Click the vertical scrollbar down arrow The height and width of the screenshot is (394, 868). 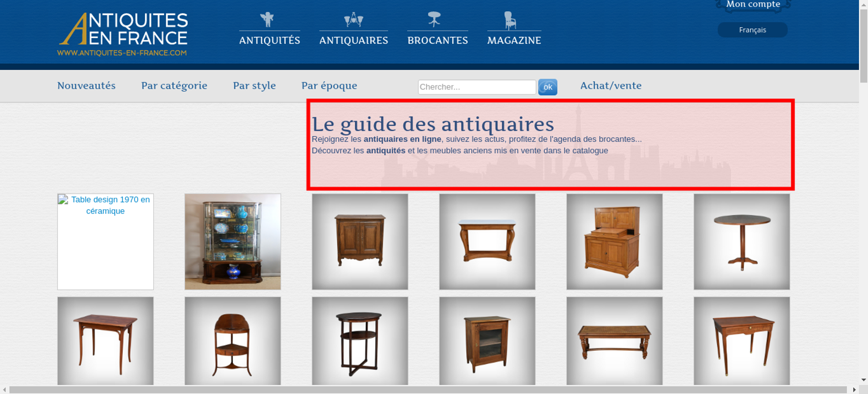(863, 380)
